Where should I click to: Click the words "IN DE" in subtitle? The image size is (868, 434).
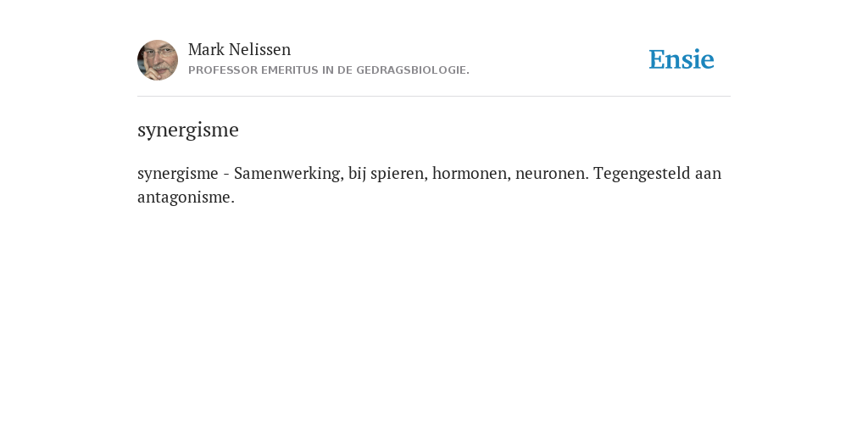[340, 70]
